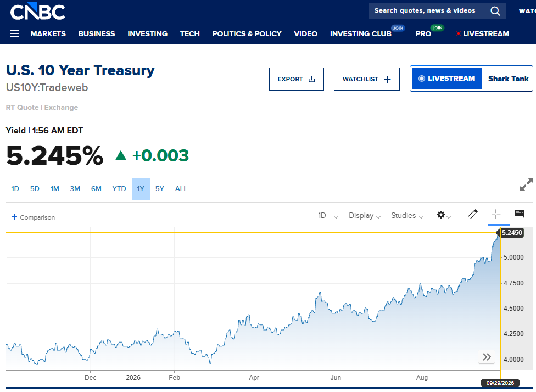Image resolution: width=536 pixels, height=392 pixels.
Task: Click the JOIN badge above INVESTING CLUB
Action: pyautogui.click(x=398, y=28)
